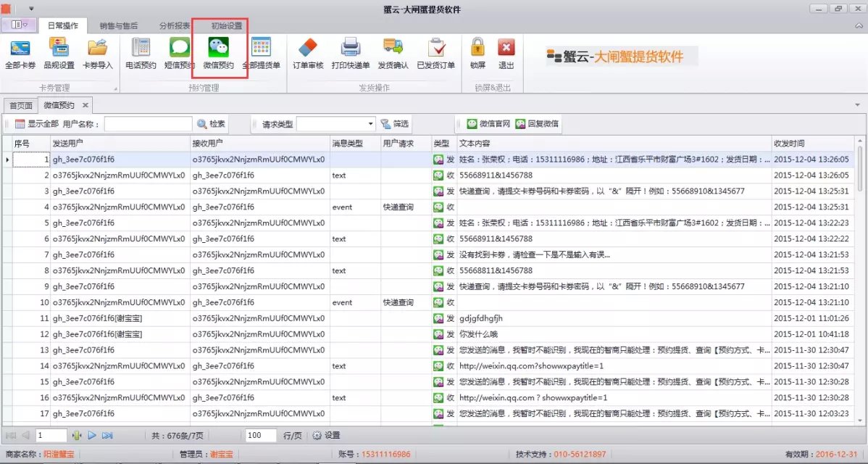
Task: Click 锁屏 lock screen icon
Action: point(477,54)
